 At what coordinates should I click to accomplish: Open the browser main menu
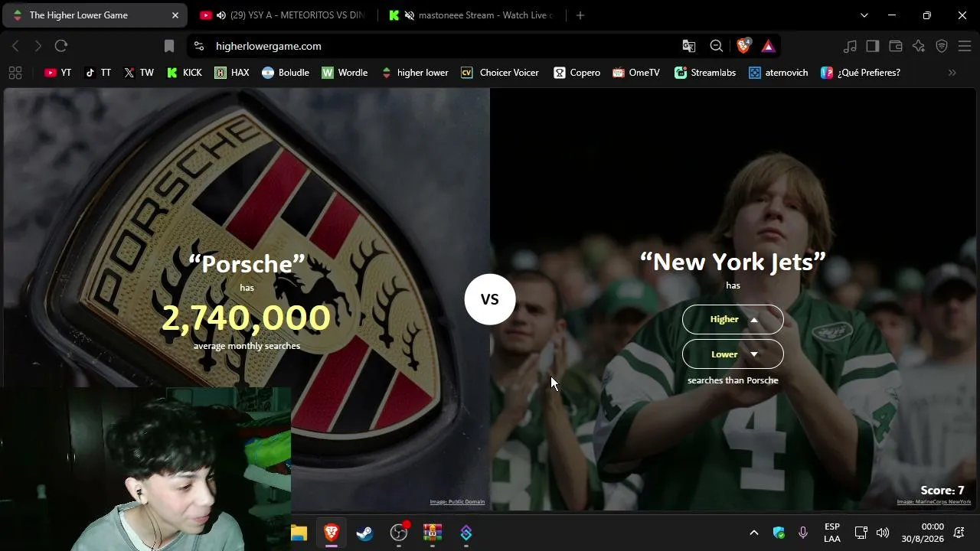pyautogui.click(x=965, y=46)
